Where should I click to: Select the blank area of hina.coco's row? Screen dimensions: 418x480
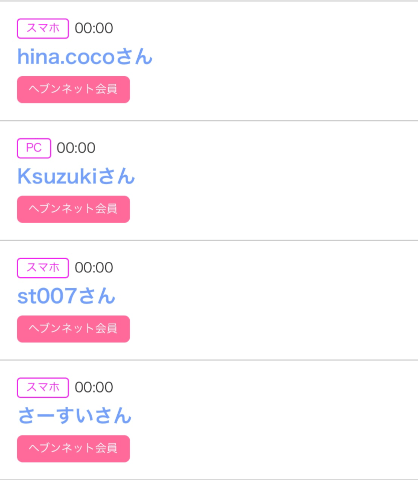pyautogui.click(x=273, y=61)
